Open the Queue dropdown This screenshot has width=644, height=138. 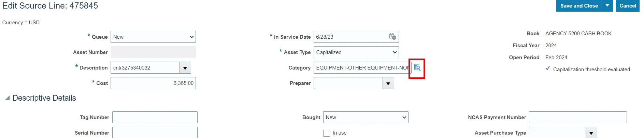point(153,37)
